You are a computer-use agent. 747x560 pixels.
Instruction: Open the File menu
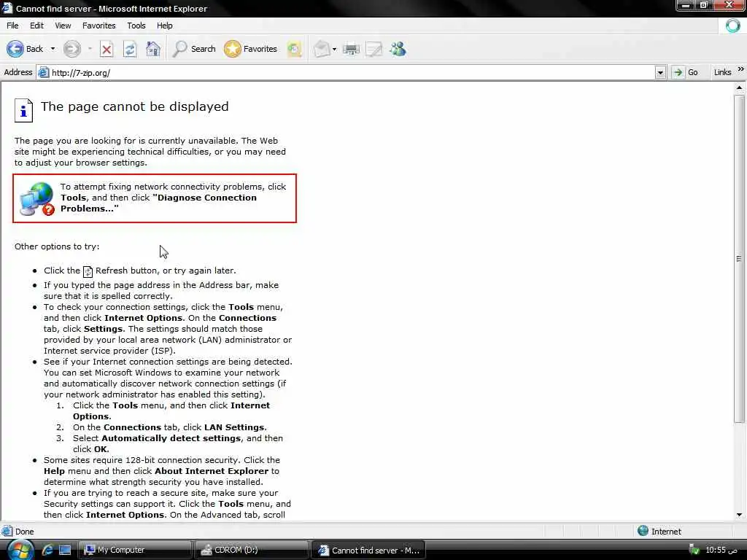coord(12,26)
